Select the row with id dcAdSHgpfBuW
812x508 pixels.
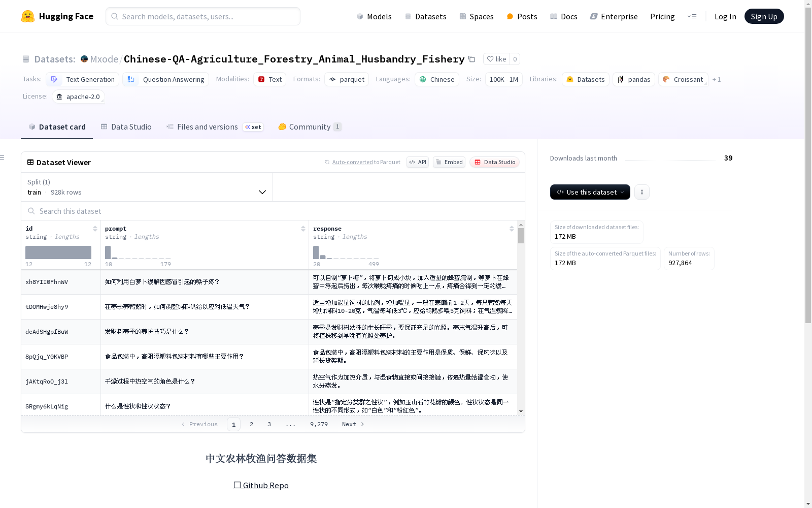point(269,332)
